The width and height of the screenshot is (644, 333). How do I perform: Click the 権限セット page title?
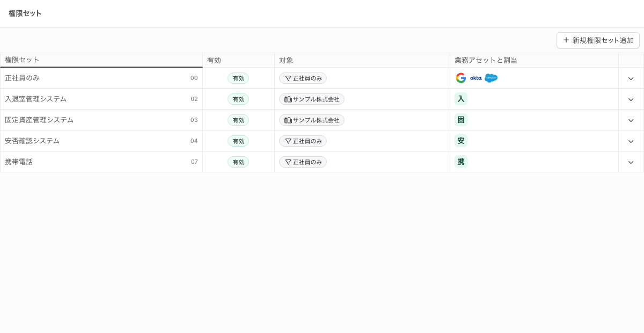pyautogui.click(x=25, y=13)
